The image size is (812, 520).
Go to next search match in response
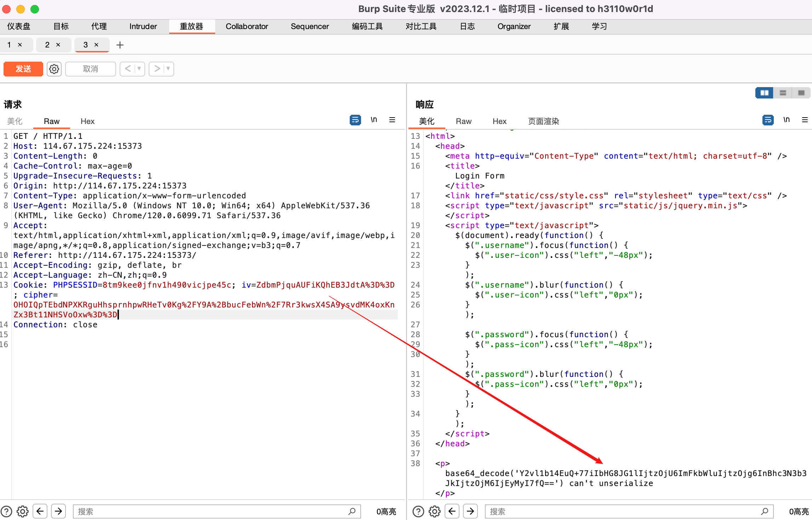tap(470, 511)
